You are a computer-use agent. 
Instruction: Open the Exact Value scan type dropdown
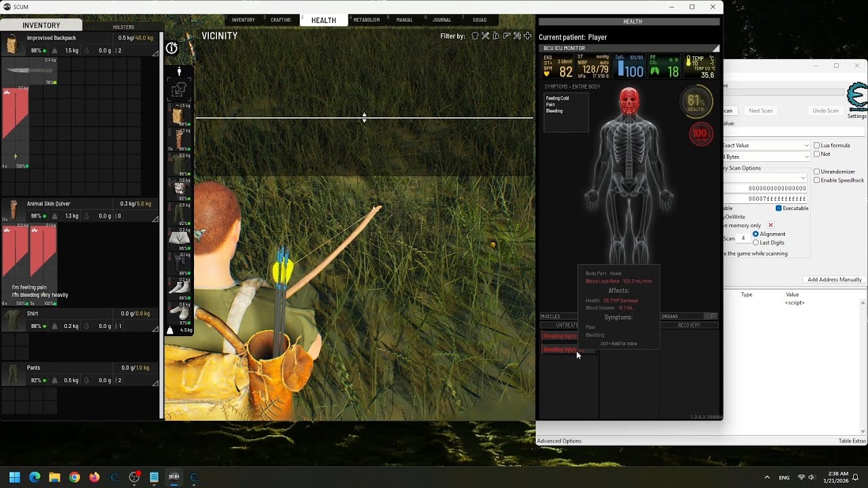click(x=766, y=145)
